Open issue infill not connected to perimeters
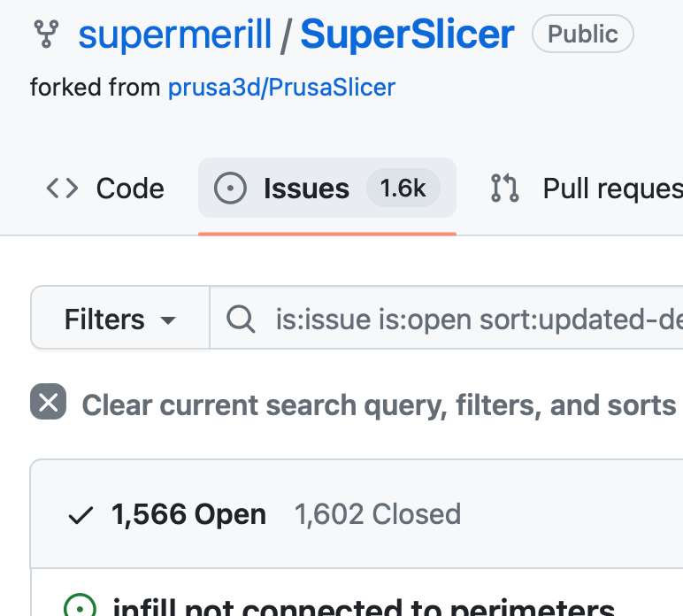This screenshot has height=616, width=683. click(364, 606)
